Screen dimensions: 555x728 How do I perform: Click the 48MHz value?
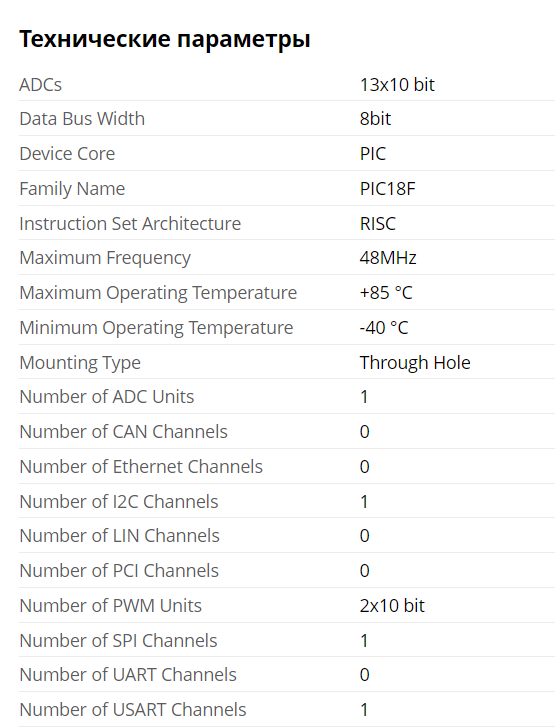pos(388,258)
